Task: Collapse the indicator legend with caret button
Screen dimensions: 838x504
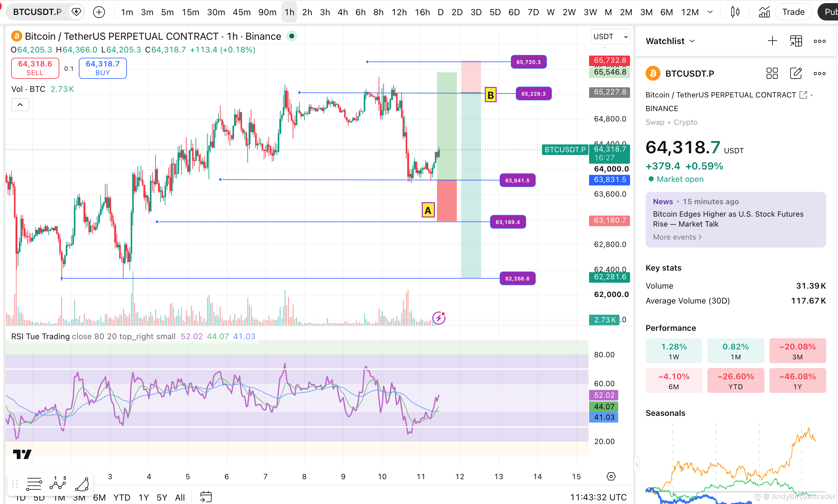Action: (x=20, y=105)
